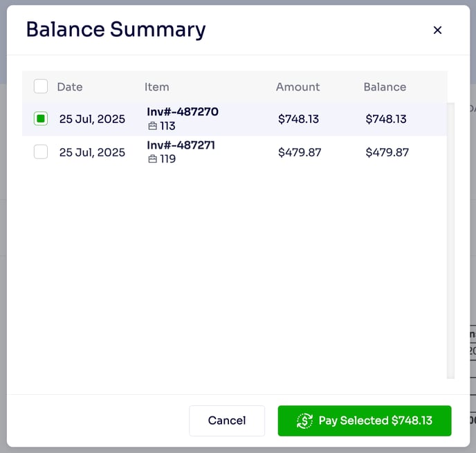Click the Date column header
476x453 pixels.
click(69, 87)
